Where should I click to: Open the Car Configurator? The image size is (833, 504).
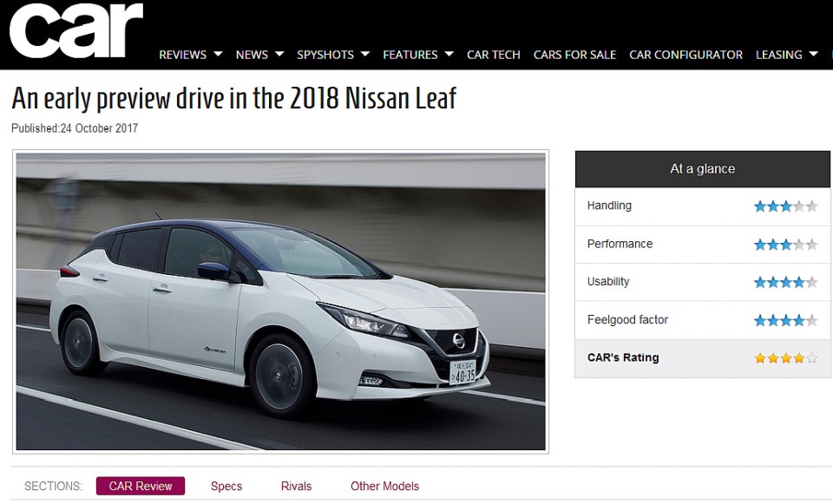(x=685, y=55)
